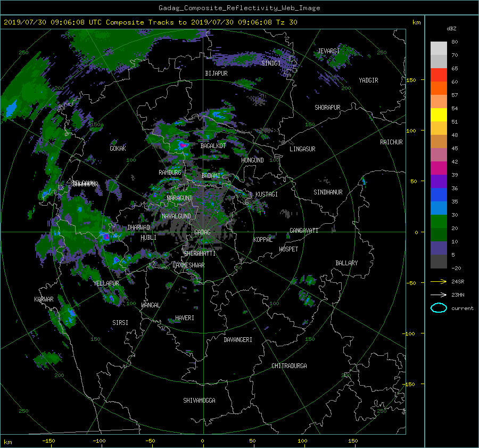The width and height of the screenshot is (479, 448).
Task: Click the 'SIRSI' map label
Action: tap(120, 323)
